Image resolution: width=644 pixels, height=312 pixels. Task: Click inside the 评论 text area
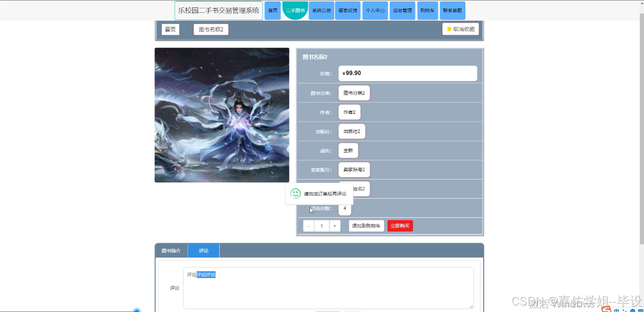tap(328, 288)
